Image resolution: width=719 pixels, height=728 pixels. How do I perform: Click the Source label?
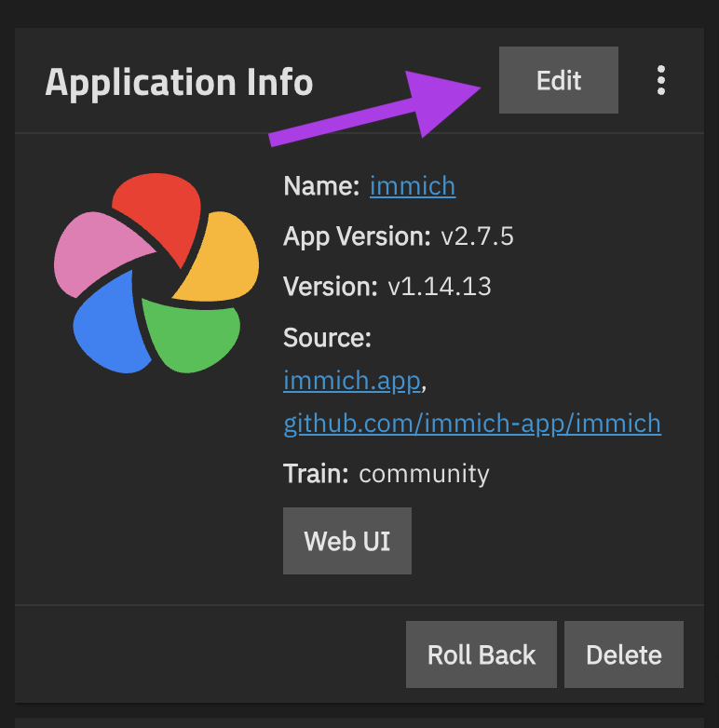(x=327, y=338)
